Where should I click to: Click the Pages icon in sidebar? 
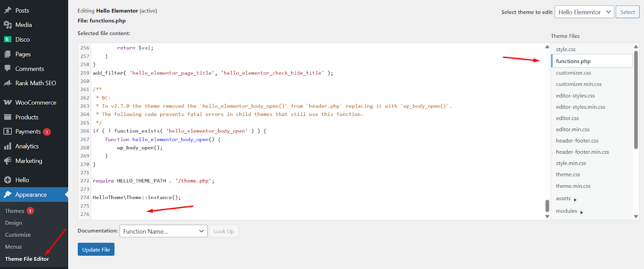[x=8, y=54]
